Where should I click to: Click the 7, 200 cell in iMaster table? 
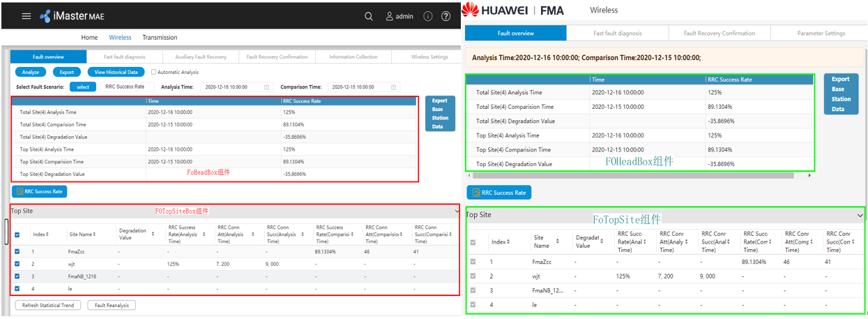click(223, 264)
